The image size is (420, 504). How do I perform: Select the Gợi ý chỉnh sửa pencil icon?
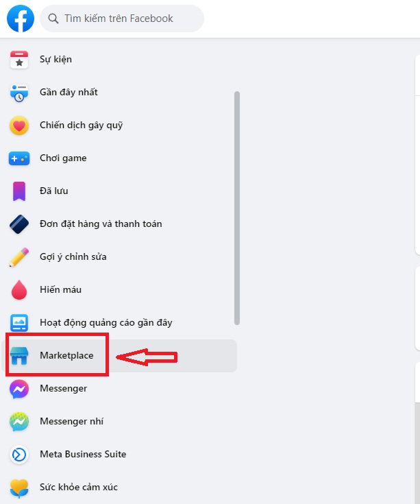coord(19,257)
